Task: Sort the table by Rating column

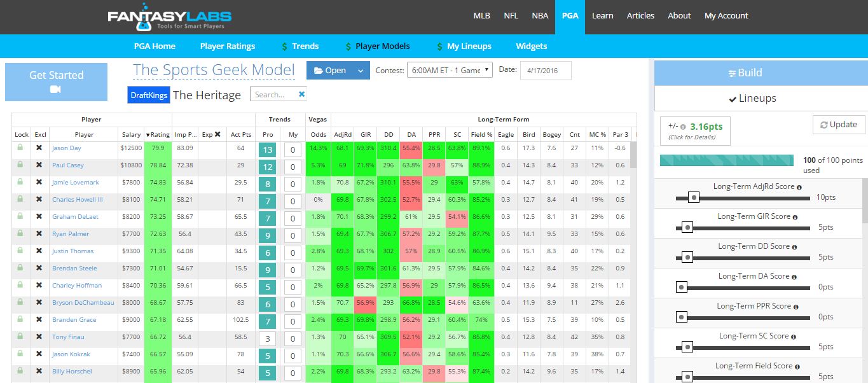Action: (x=158, y=134)
